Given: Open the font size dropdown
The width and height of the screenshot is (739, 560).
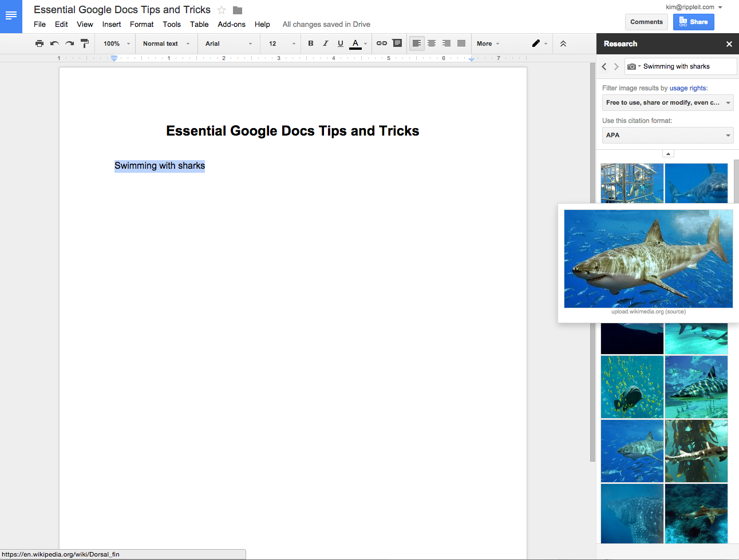Looking at the screenshot, I should click(282, 43).
